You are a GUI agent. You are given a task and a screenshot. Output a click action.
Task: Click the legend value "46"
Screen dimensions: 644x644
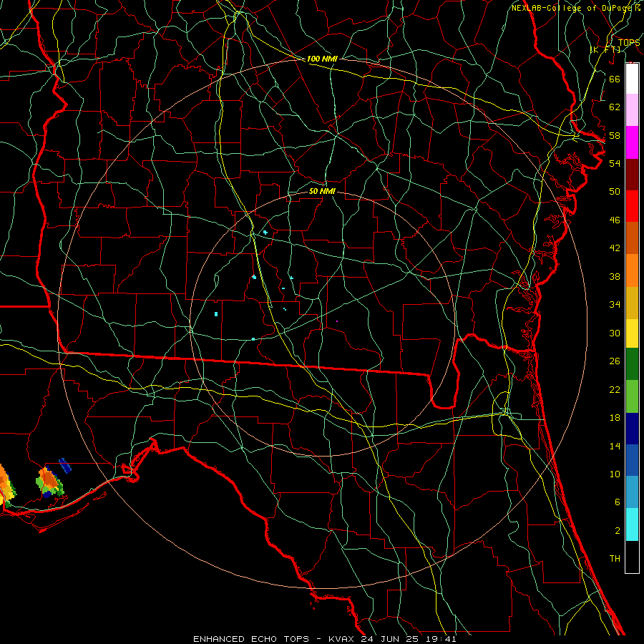tap(615, 220)
